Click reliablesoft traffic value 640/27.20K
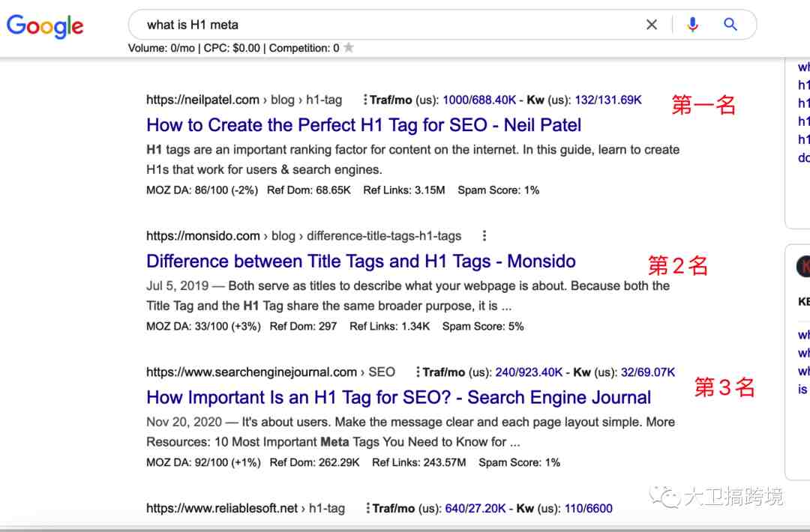Image resolution: width=810 pixels, height=532 pixels. [475, 508]
